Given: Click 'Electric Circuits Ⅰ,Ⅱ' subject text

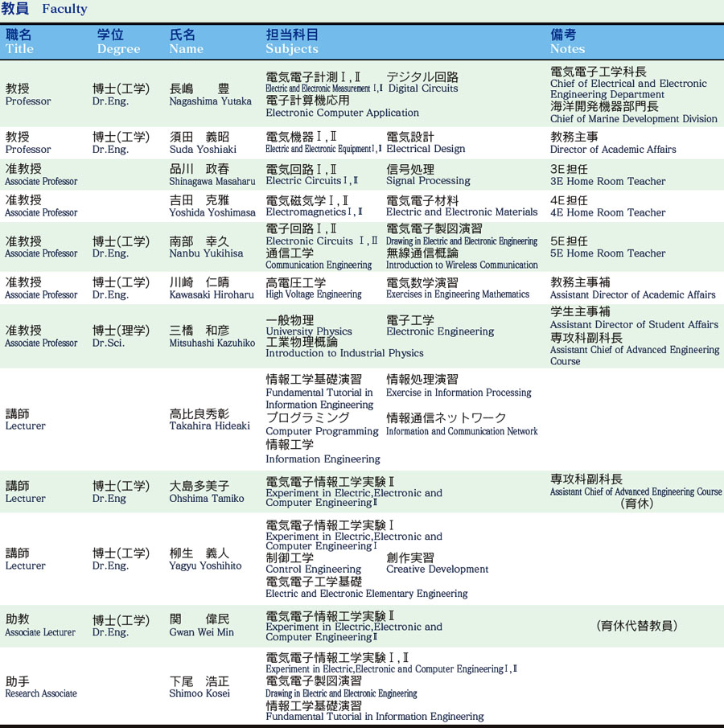Looking at the screenshot, I should pos(311,181).
